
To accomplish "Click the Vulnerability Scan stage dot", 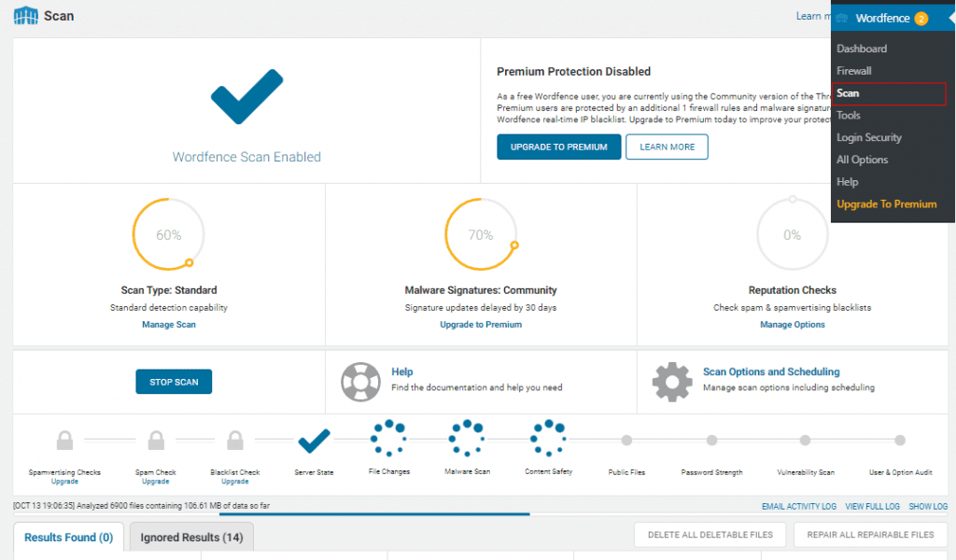I will click(806, 440).
